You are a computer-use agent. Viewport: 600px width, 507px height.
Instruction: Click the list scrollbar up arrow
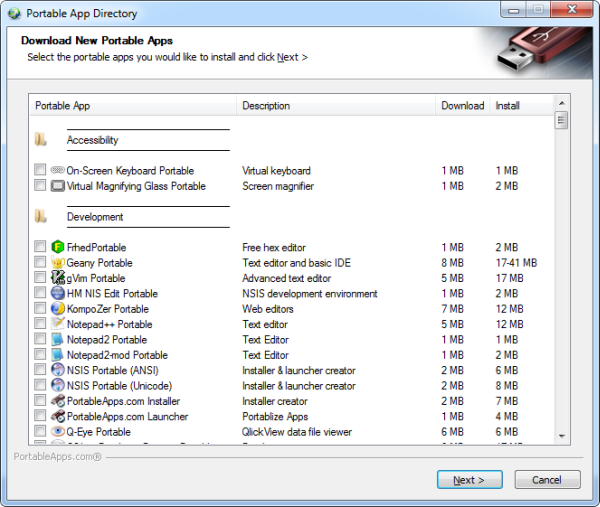point(561,103)
